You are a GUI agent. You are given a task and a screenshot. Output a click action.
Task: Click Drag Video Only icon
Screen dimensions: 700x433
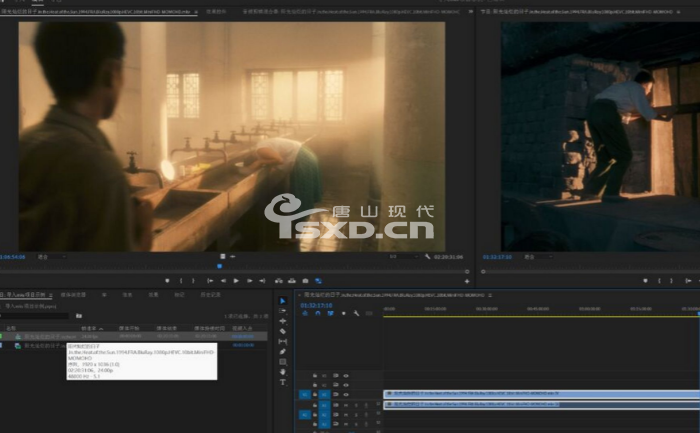223,257
